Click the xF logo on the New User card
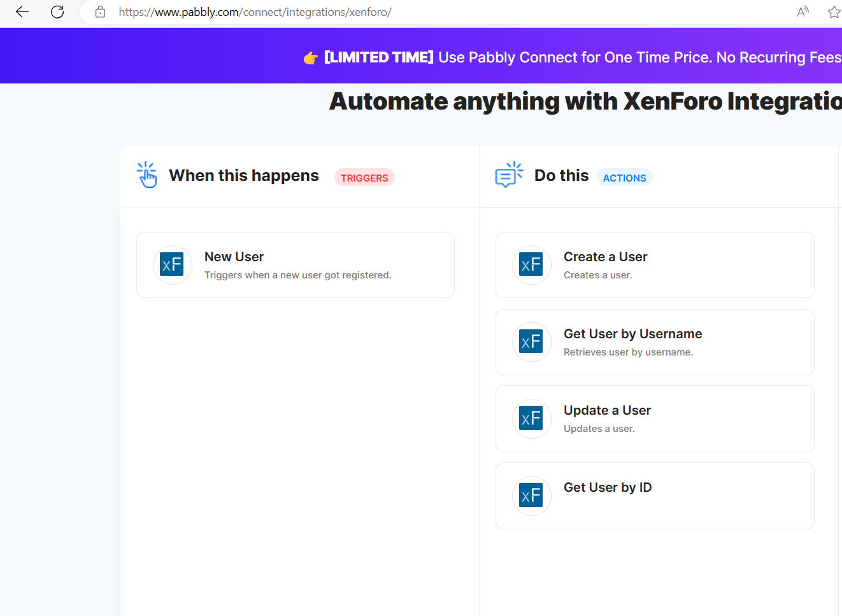The height and width of the screenshot is (616, 842). (x=172, y=264)
